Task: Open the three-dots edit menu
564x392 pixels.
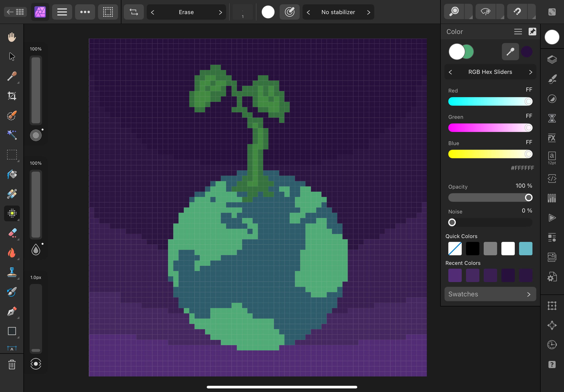Action: pos(85,12)
